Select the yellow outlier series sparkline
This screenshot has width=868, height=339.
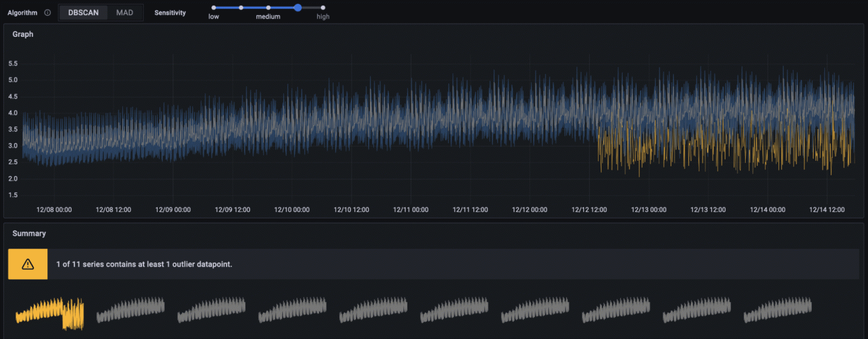(49, 311)
